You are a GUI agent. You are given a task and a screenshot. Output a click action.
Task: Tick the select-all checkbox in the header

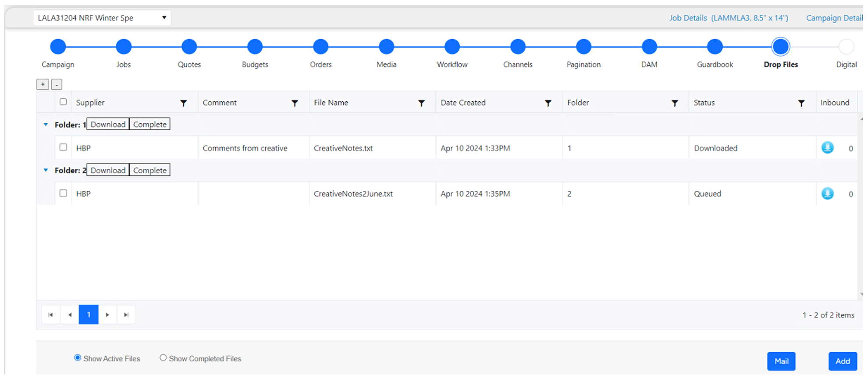click(63, 102)
